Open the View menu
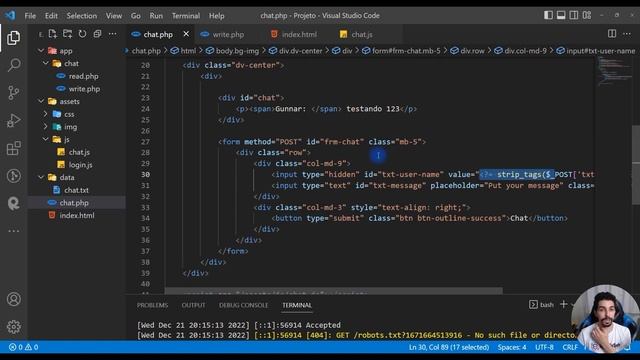This screenshot has width=640, height=360. [x=114, y=16]
